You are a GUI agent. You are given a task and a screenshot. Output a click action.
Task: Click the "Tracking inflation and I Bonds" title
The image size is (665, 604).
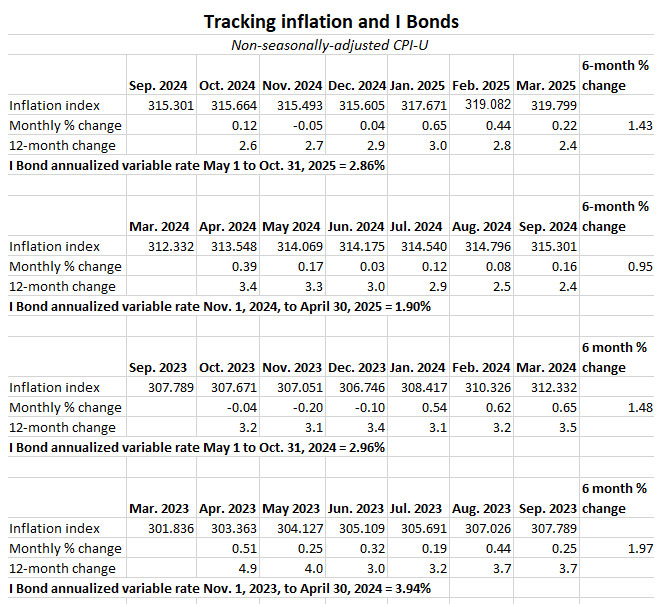(x=330, y=21)
